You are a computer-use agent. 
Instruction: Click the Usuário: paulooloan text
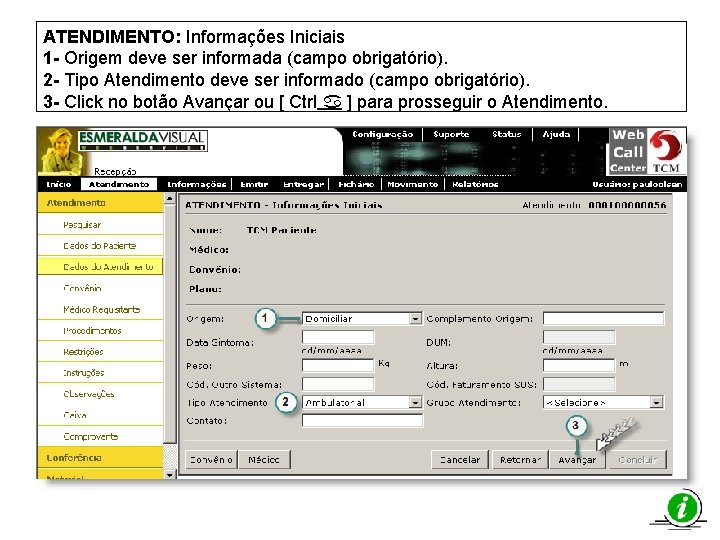(x=637, y=184)
